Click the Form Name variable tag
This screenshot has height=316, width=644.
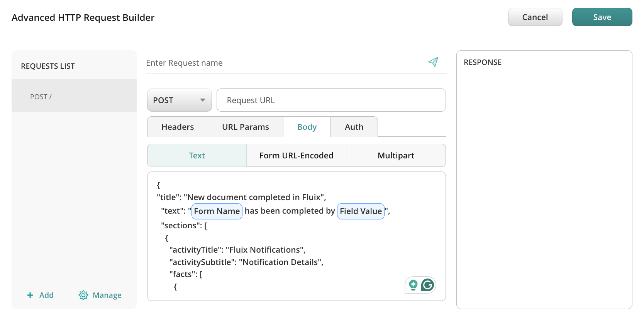click(x=217, y=211)
